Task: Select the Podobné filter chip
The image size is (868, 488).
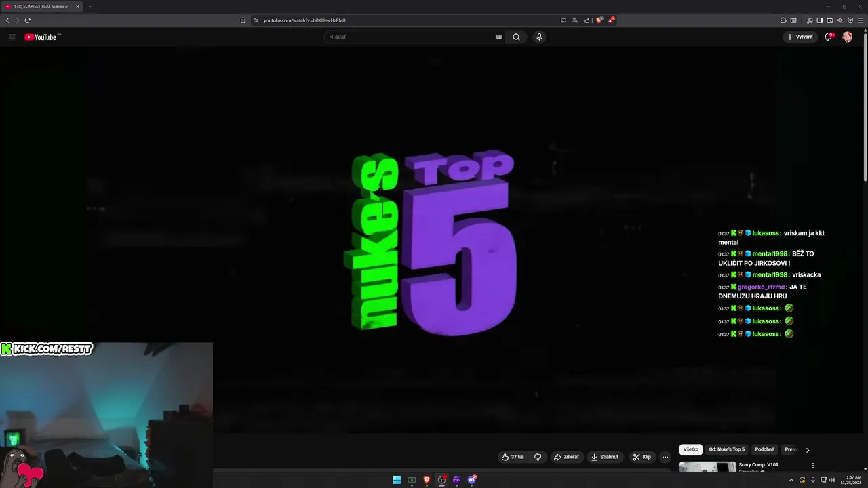Action: point(765,449)
